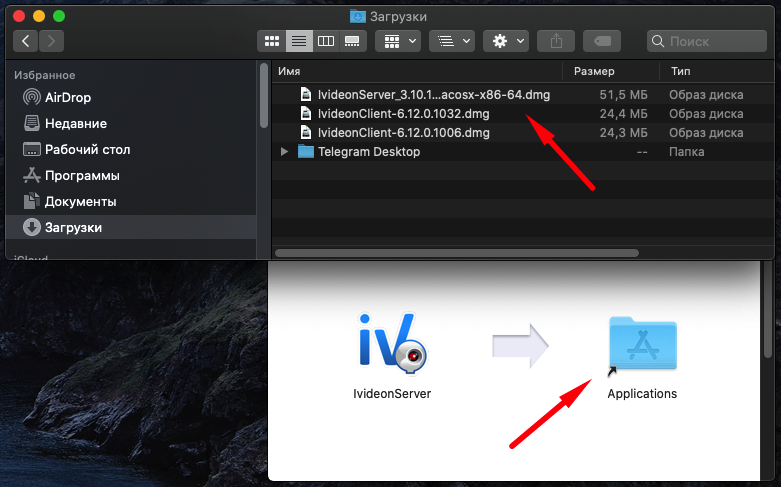
Task: Open the sort options list dropdown
Action: tap(452, 41)
